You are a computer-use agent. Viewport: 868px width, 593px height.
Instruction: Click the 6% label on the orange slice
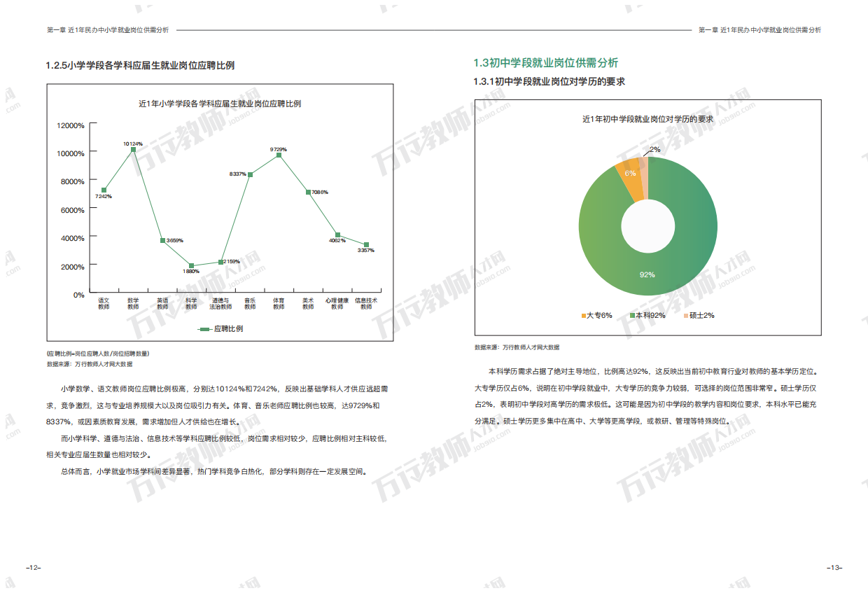click(630, 173)
